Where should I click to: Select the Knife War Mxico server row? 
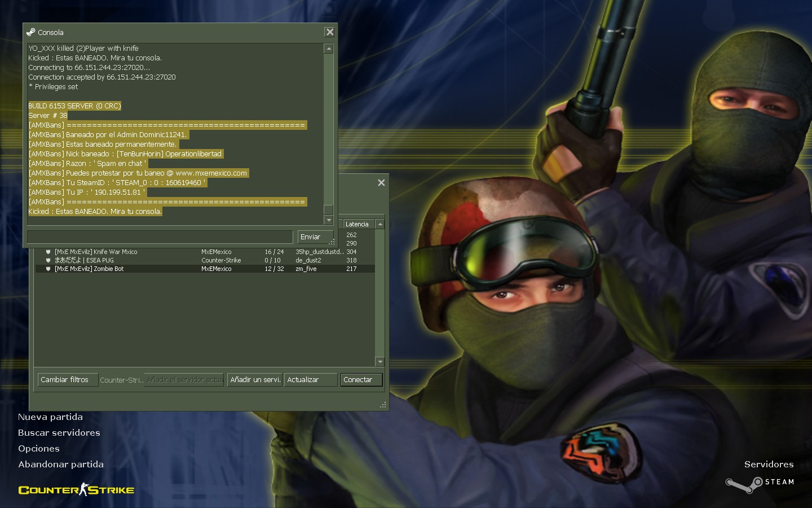click(205, 252)
